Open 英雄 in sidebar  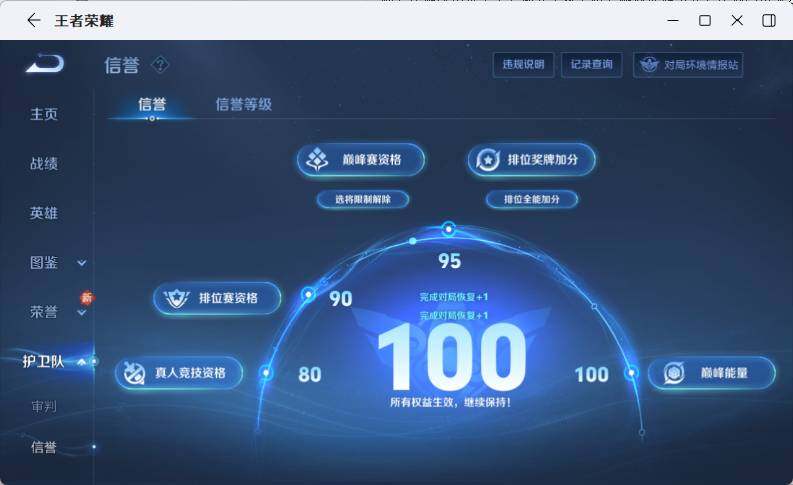[x=44, y=213]
